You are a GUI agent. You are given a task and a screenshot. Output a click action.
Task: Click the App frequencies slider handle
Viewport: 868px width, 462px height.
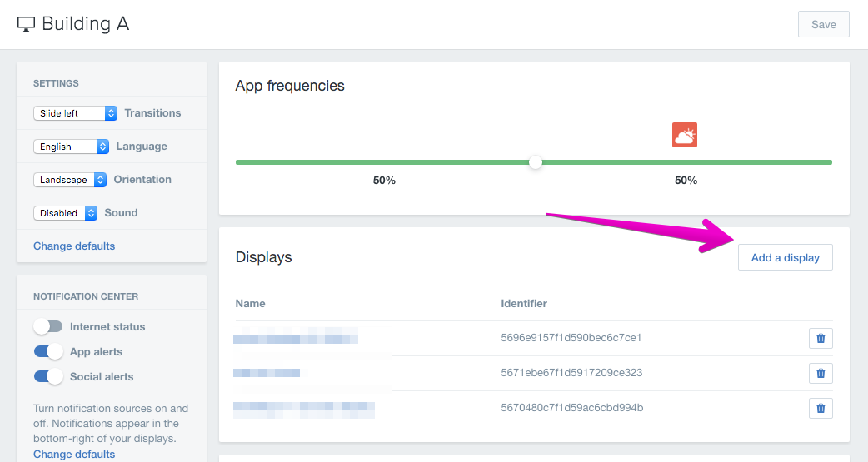(536, 162)
